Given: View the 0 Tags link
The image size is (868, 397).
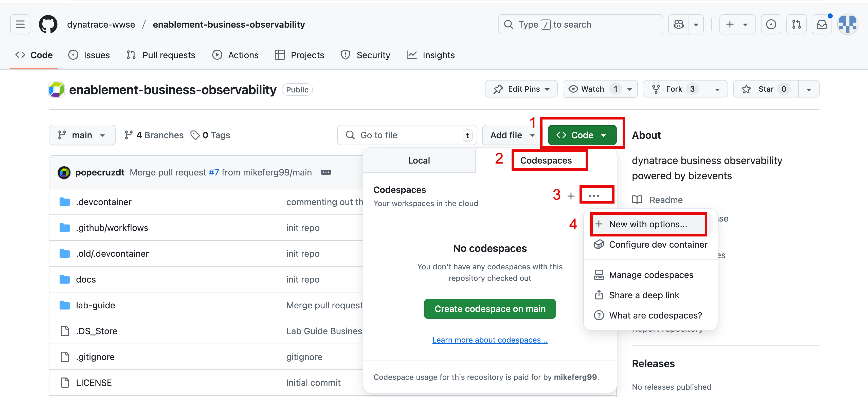Looking at the screenshot, I should pos(210,135).
